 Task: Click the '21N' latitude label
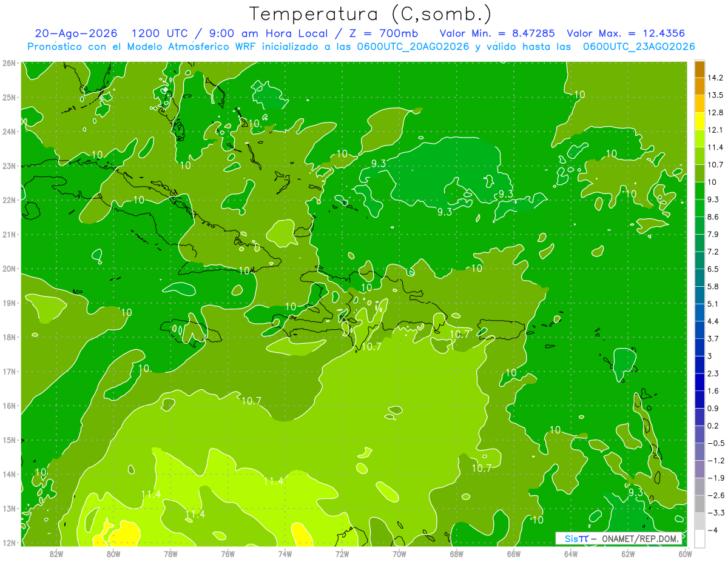9,234
